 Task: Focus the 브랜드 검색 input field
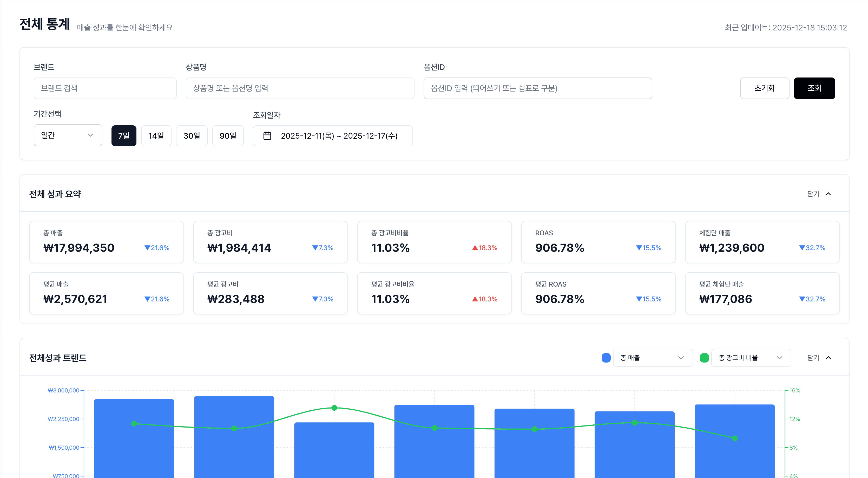click(105, 88)
